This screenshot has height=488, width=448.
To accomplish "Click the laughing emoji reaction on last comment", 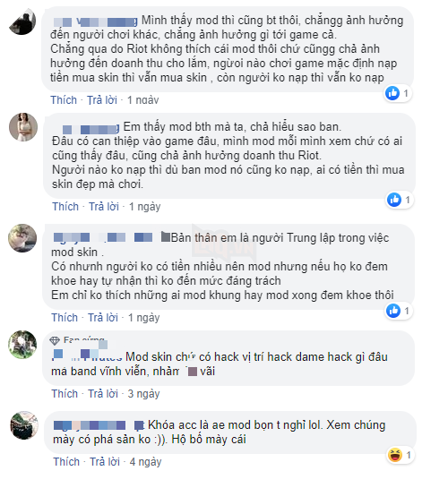I will click(395, 456).
